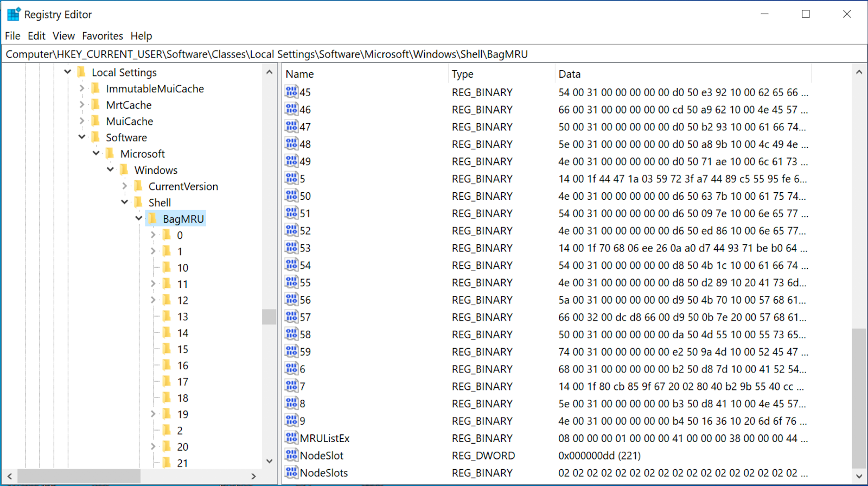
Task: Click the binary icon of value 45
Action: pos(291,92)
